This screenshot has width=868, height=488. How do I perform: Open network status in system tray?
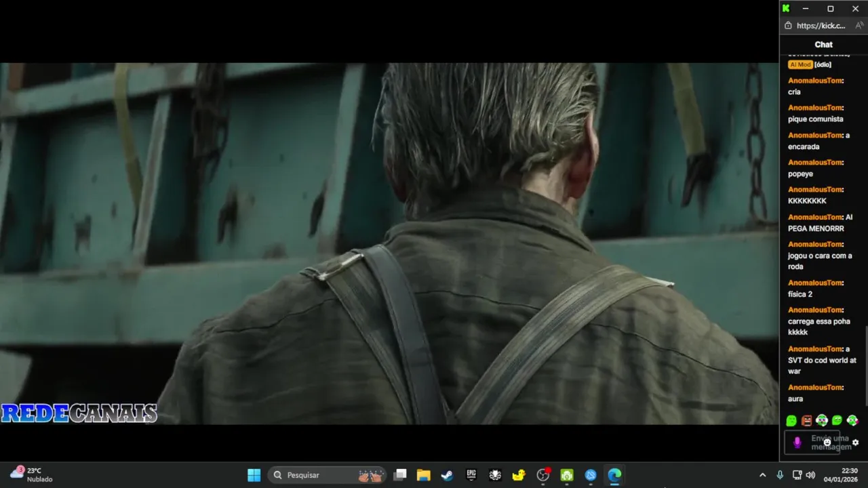[x=797, y=475]
